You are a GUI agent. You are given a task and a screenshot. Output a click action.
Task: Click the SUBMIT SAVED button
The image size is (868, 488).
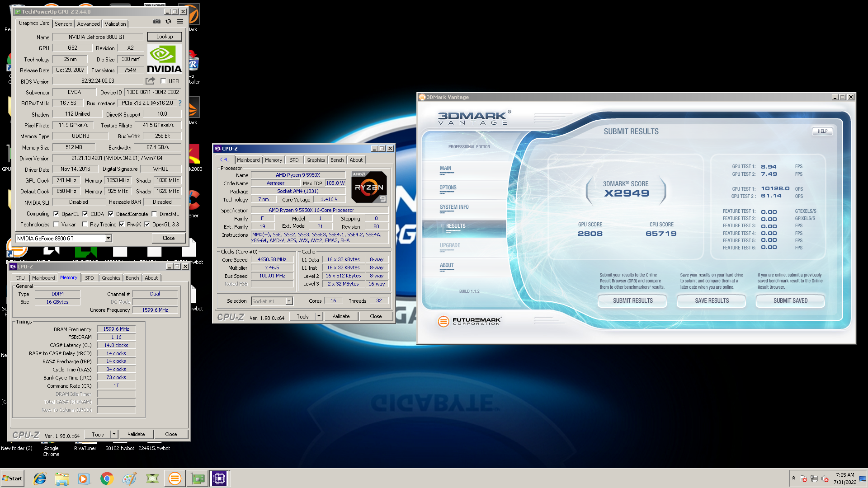tap(790, 301)
